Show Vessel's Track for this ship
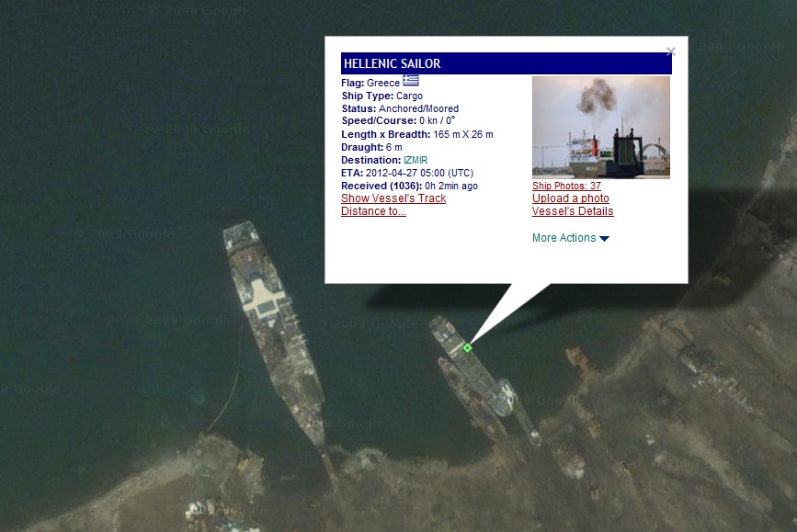Viewport: 797px width, 532px height. (x=393, y=198)
